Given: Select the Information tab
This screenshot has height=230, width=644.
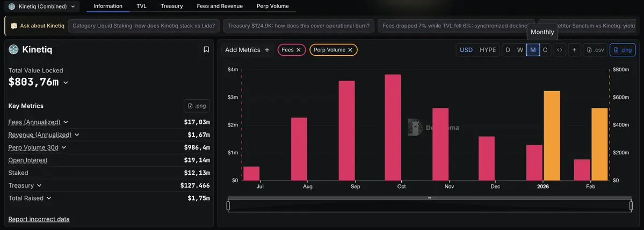Looking at the screenshot, I should point(108,6).
